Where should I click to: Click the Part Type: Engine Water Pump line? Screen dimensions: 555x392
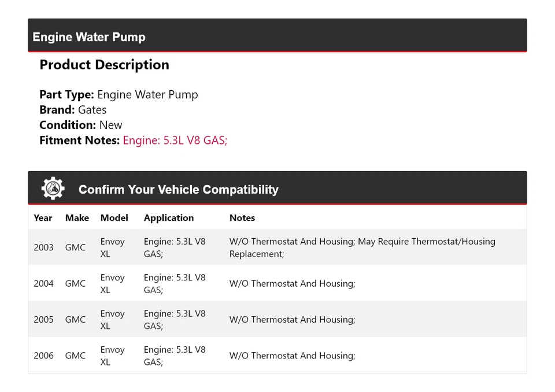119,95
